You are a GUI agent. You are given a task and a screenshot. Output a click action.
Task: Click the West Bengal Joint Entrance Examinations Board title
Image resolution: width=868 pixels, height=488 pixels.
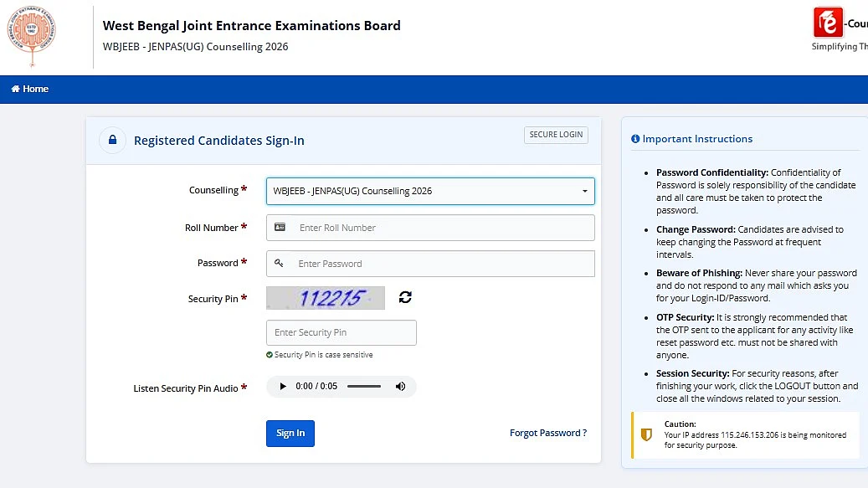[251, 25]
